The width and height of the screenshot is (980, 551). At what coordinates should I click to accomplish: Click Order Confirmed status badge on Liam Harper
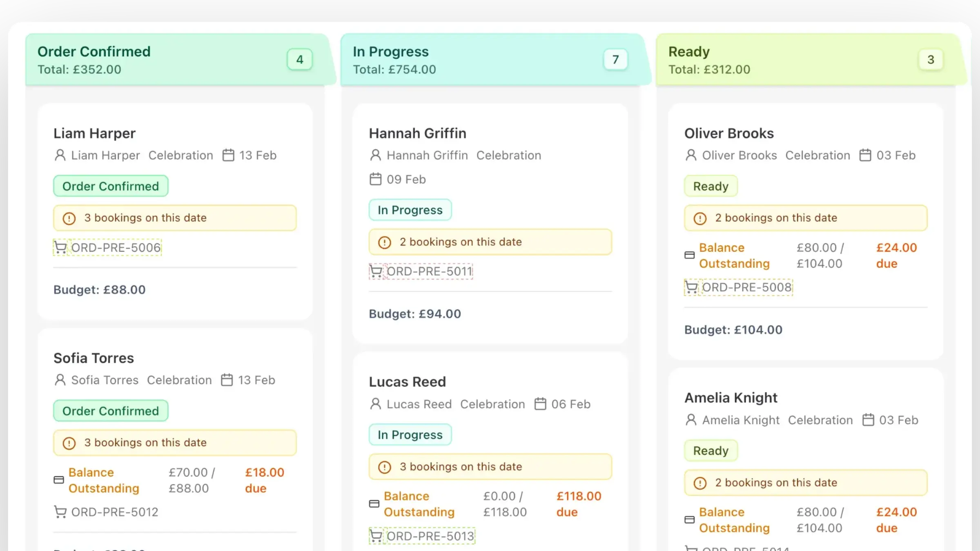(111, 186)
